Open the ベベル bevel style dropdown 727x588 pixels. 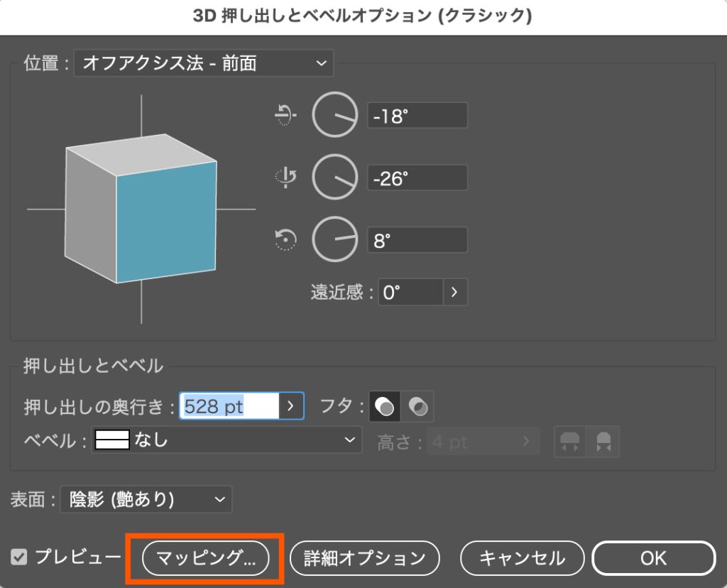tap(234, 440)
